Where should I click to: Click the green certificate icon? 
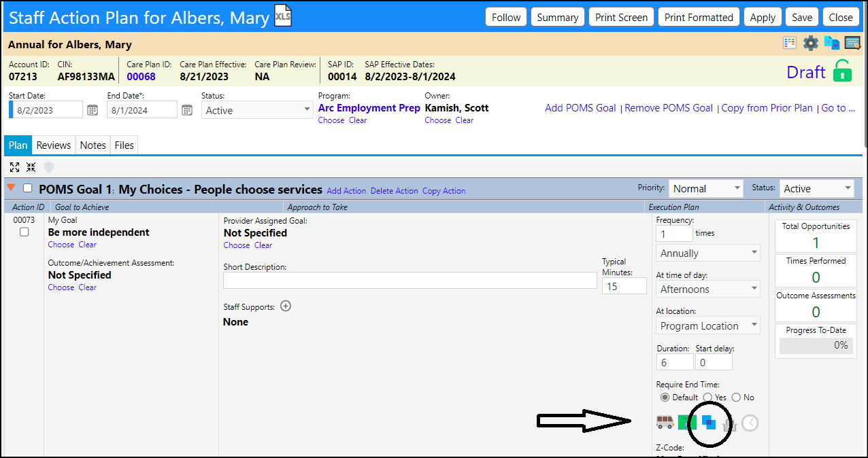[x=687, y=422]
